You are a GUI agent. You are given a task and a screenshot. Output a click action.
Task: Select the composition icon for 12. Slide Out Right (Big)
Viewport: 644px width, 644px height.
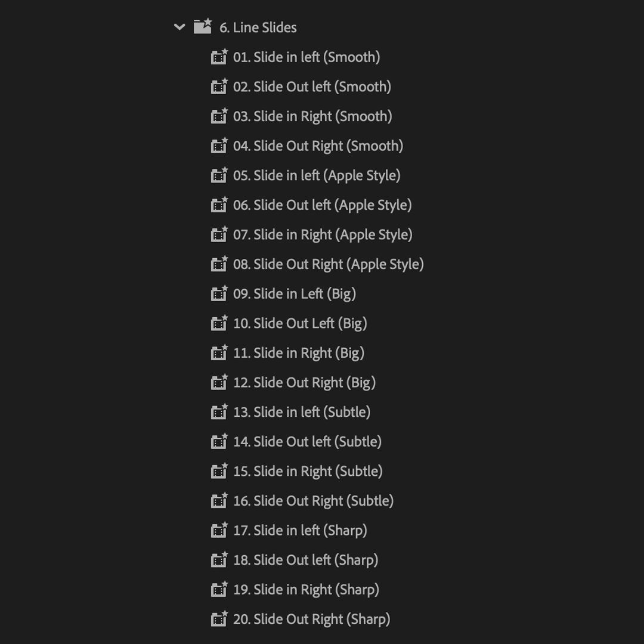[219, 382]
